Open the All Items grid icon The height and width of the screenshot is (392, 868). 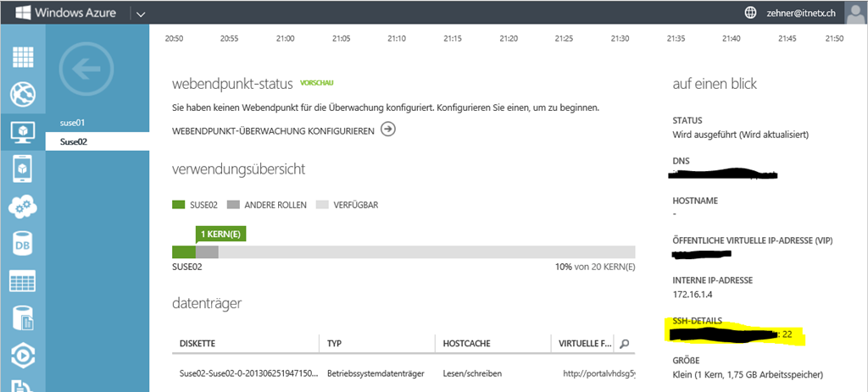coord(22,58)
